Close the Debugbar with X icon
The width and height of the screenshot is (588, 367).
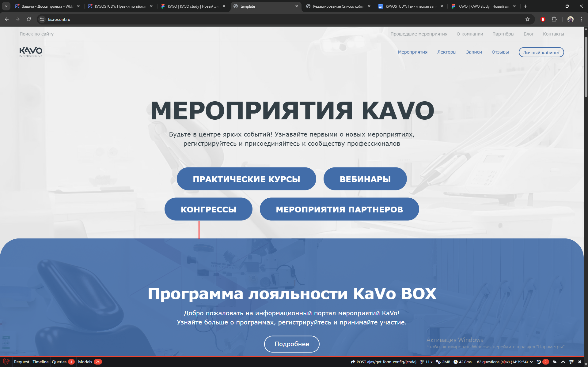580,362
